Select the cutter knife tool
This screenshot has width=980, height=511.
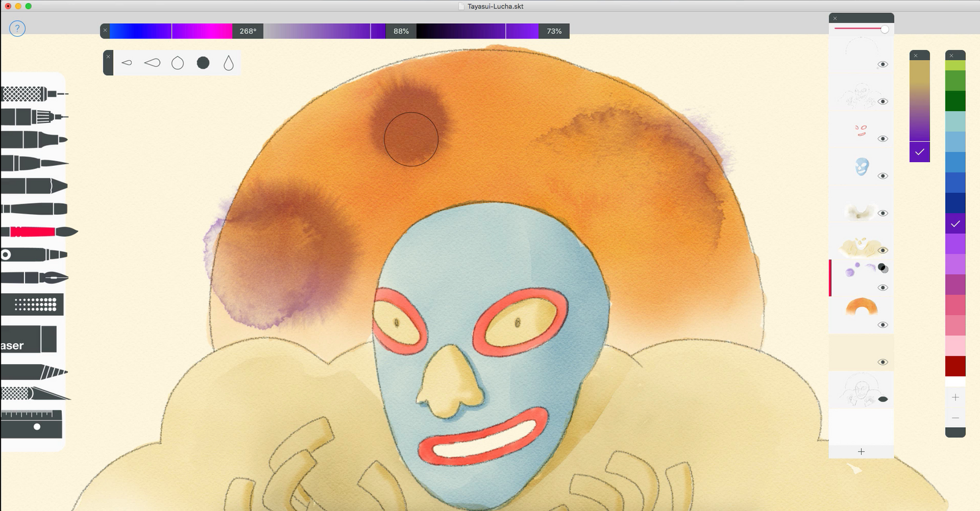(x=34, y=393)
